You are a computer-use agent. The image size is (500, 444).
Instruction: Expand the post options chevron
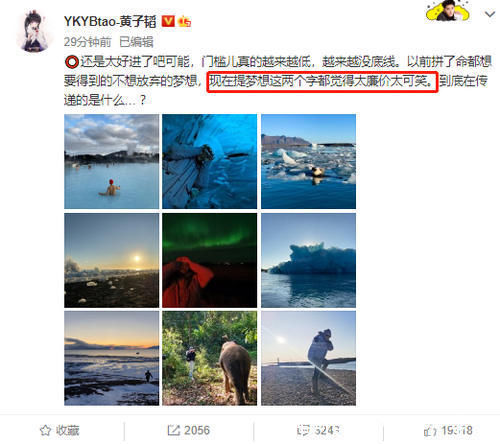tap(489, 14)
